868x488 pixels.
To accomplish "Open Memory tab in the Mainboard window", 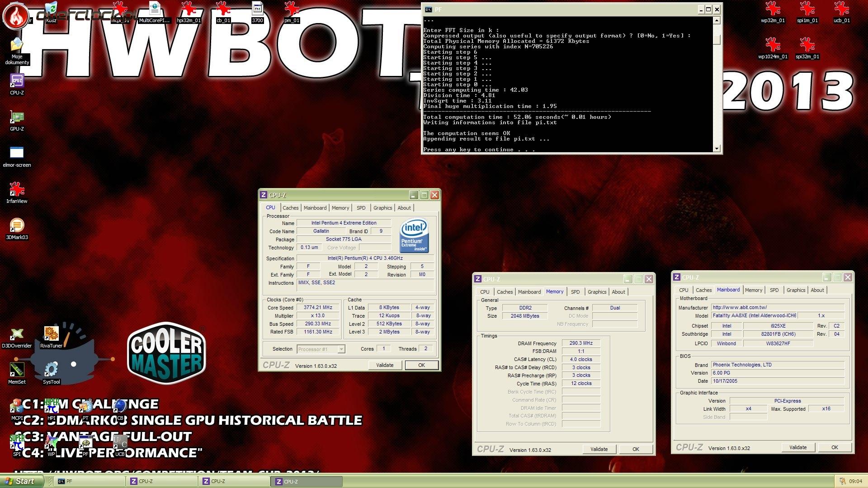I will pos(754,290).
